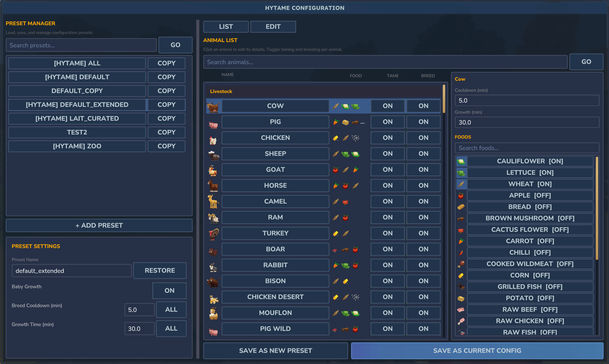Toggle LETTUCE [ON] food for Cow
Image resolution: width=609 pixels, height=364 pixels.
click(530, 173)
